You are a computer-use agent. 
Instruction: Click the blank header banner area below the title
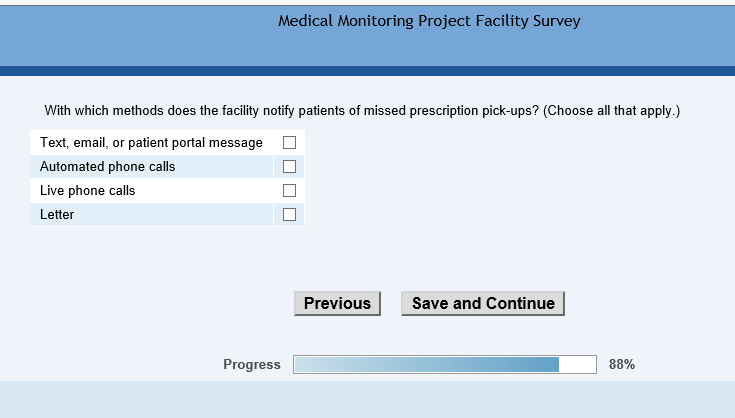[x=367, y=48]
